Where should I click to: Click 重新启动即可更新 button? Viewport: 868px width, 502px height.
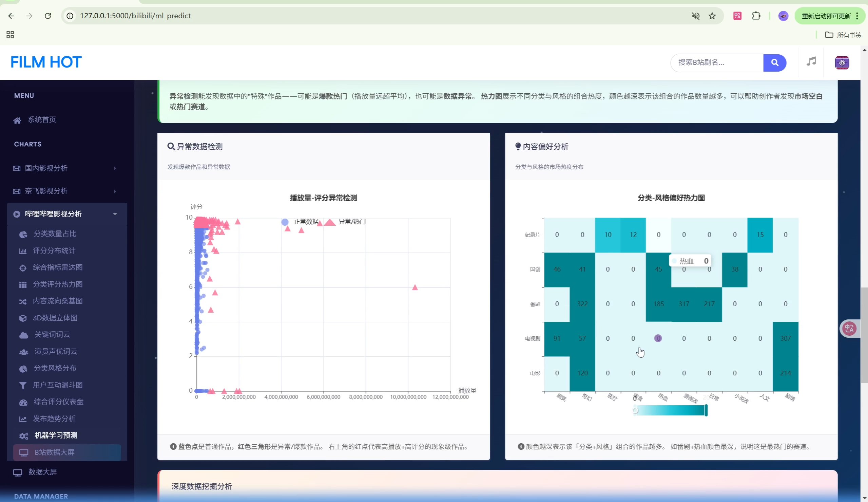click(826, 16)
